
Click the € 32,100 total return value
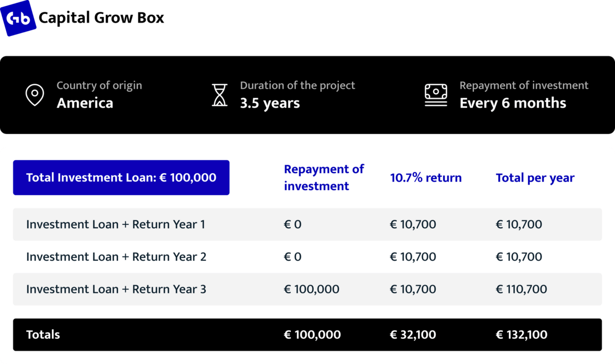(413, 335)
